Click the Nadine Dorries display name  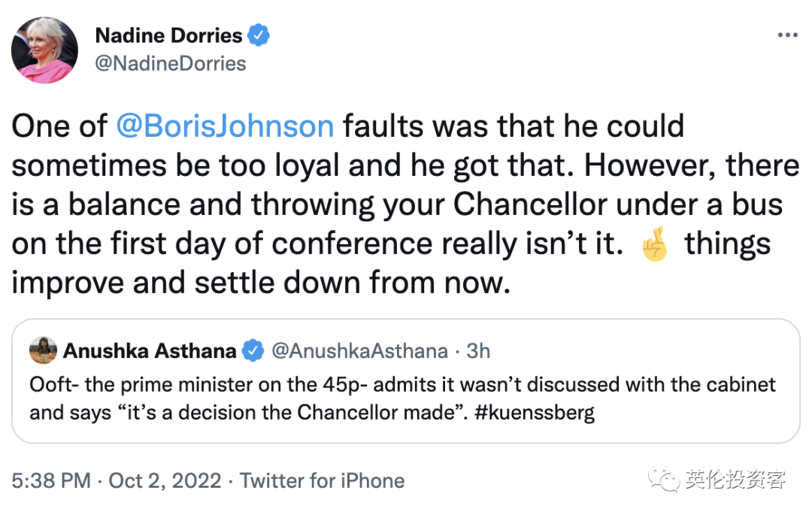(x=169, y=35)
